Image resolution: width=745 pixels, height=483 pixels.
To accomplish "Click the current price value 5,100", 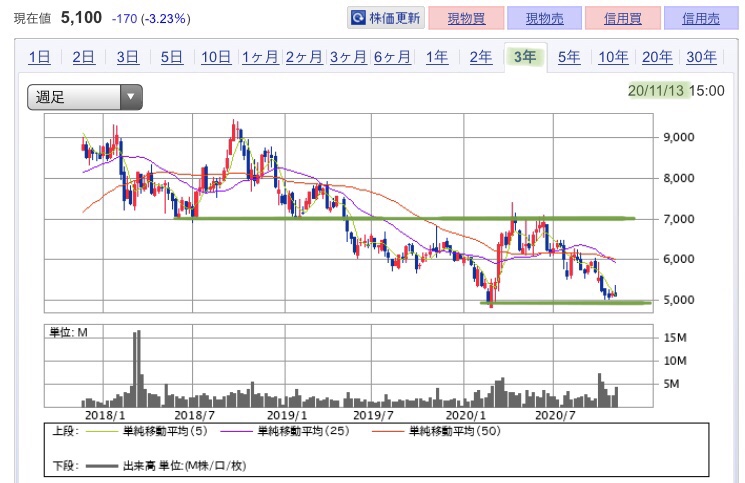I will click(x=81, y=18).
